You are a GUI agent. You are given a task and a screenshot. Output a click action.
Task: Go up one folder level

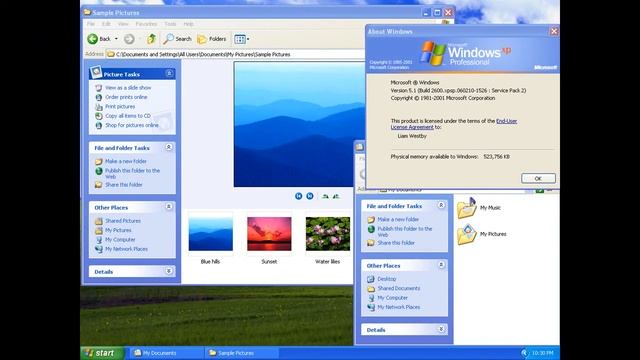(151, 39)
